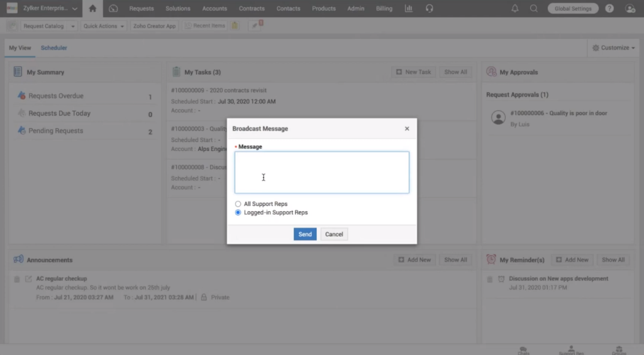This screenshot has height=355, width=644.
Task: Click Cancel in the broadcast dialog
Action: point(334,234)
